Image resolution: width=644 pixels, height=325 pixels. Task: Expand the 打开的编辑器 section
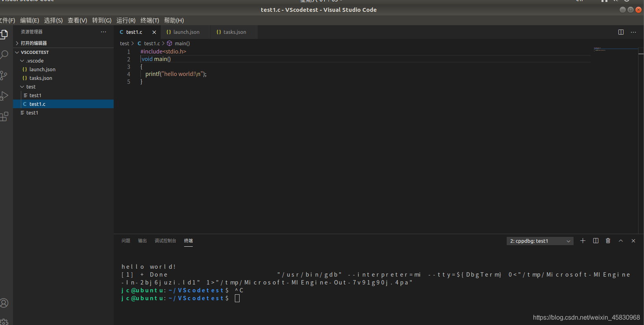pos(63,43)
